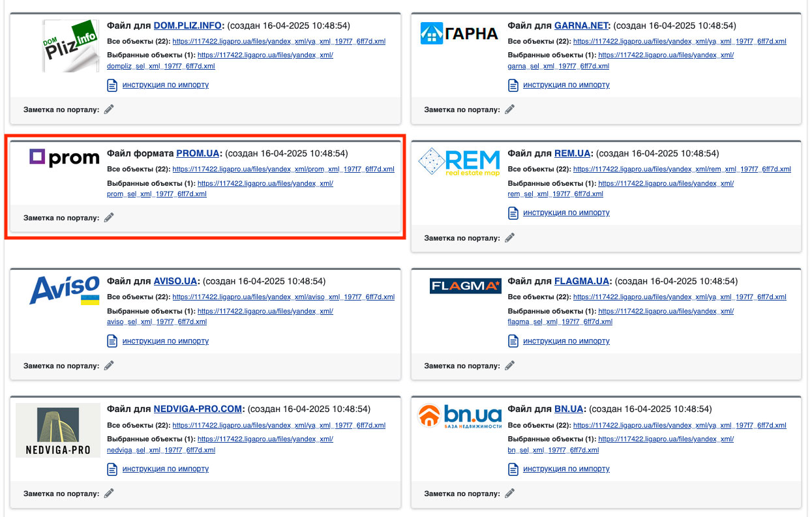The height and width of the screenshot is (517, 812).
Task: Open all-objects XML link for REM.UA
Action: (x=682, y=170)
